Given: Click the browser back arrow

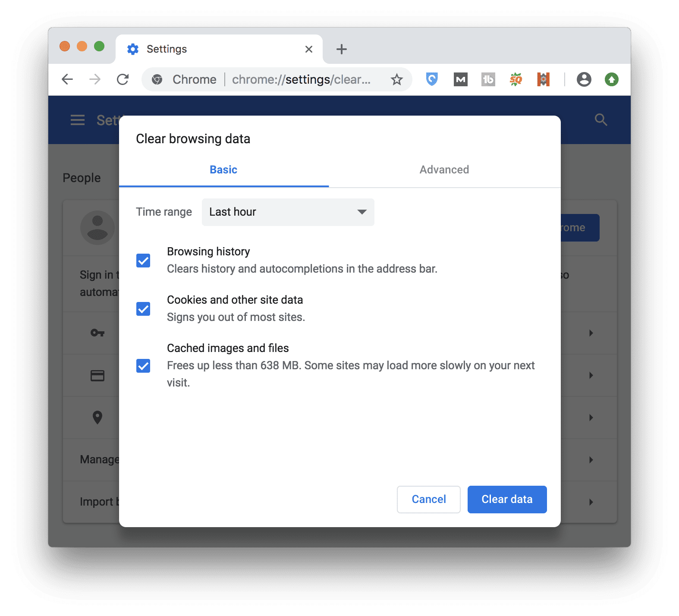Looking at the screenshot, I should [67, 79].
